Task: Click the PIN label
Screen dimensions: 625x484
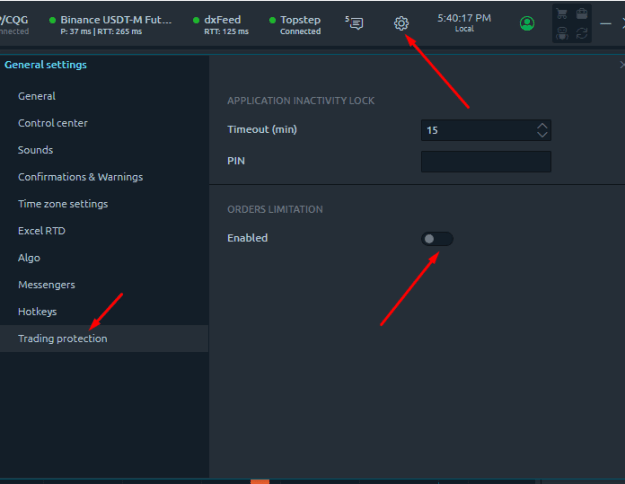Action: (236, 161)
